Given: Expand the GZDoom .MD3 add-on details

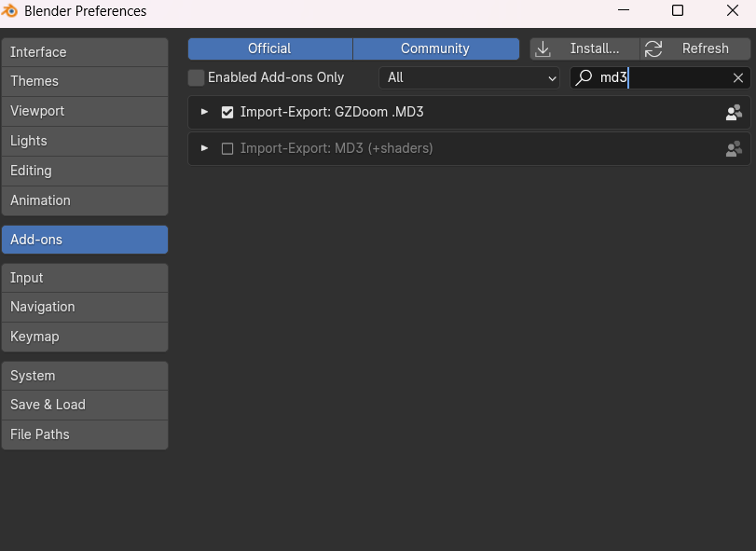Looking at the screenshot, I should [x=204, y=112].
